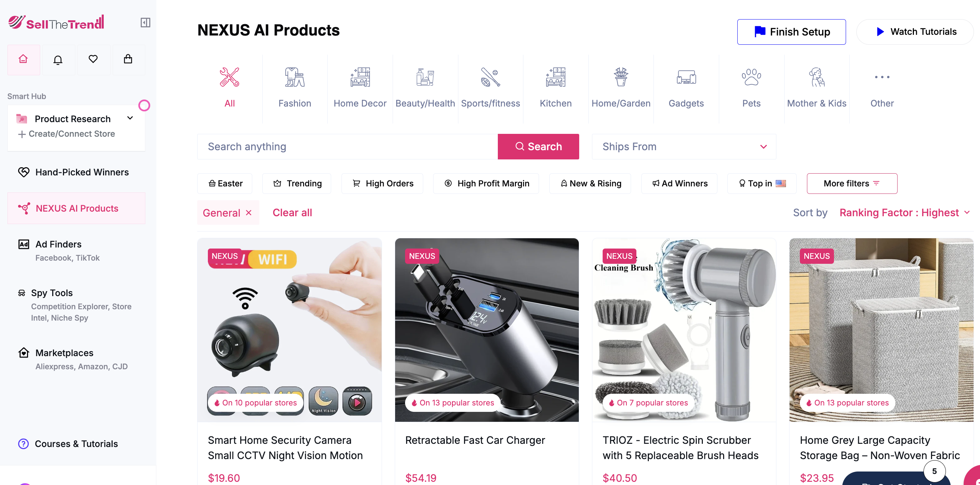Expand the Product Research section
The width and height of the screenshot is (980, 485).
tap(130, 118)
